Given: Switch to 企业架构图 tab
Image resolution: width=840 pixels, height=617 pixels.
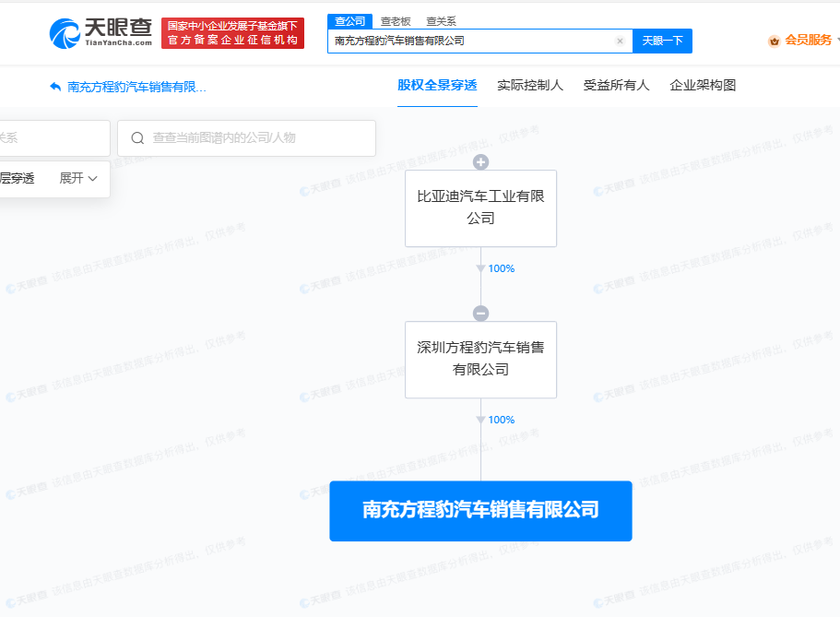Looking at the screenshot, I should [x=703, y=85].
